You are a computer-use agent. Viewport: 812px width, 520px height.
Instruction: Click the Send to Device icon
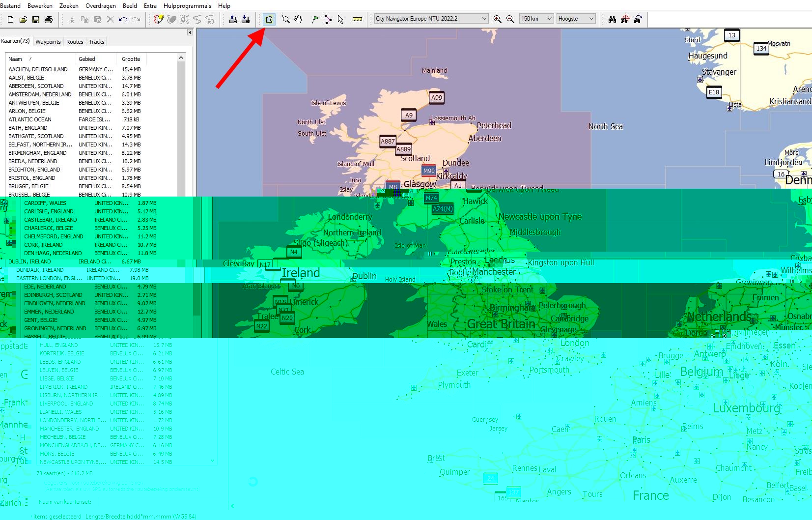(232, 19)
